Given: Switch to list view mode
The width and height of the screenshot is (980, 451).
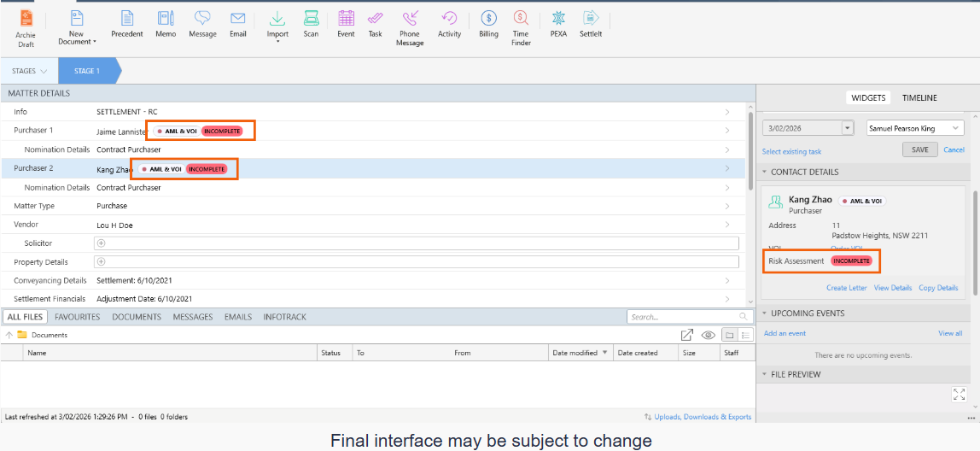Looking at the screenshot, I should (x=745, y=336).
